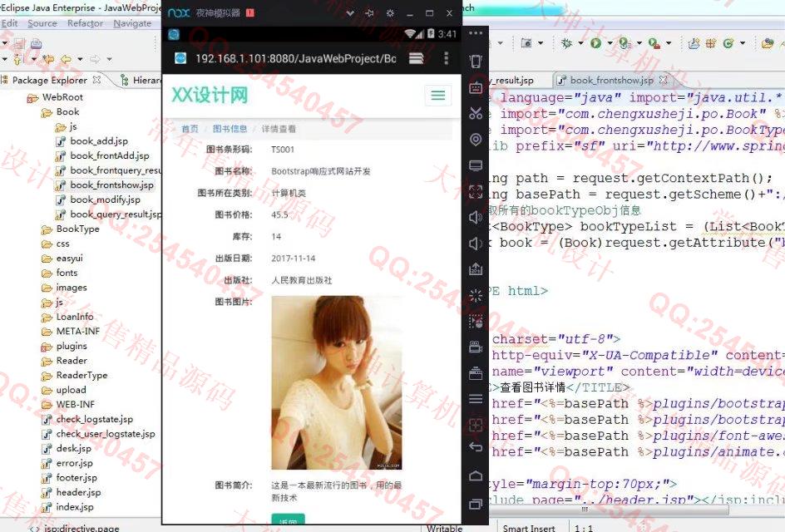Click the Eclipse print icon
Screen dimensions: 785x532
pyautogui.click(x=36, y=43)
